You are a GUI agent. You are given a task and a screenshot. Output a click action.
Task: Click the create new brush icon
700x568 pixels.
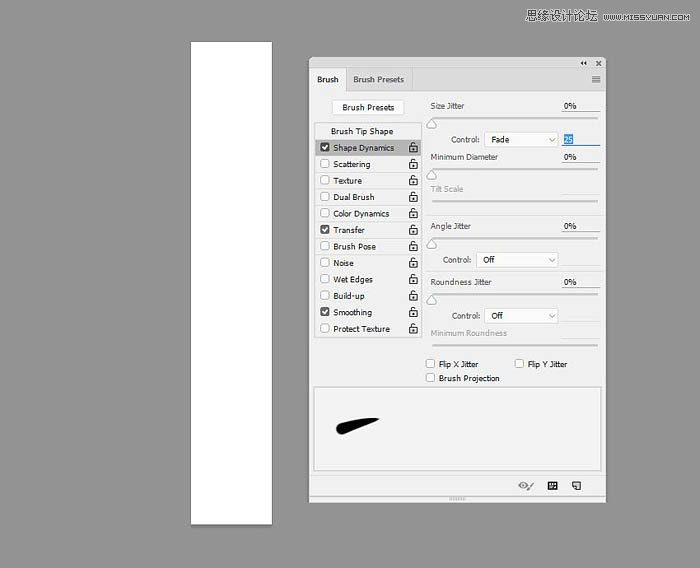click(577, 485)
